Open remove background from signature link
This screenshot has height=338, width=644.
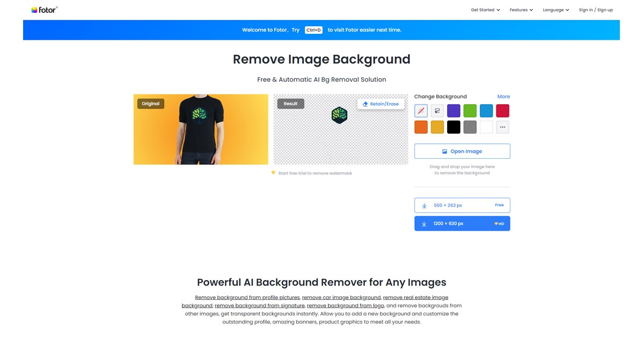260,305
